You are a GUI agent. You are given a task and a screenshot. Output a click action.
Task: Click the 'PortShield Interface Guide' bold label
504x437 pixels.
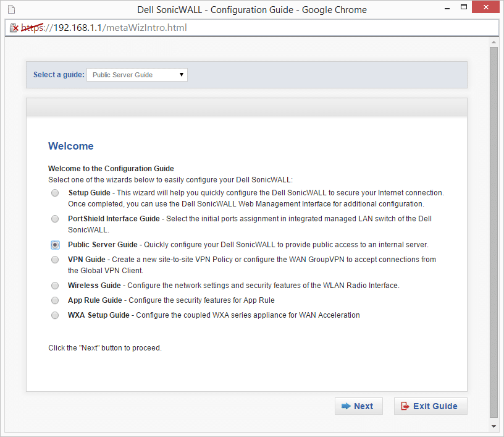tap(114, 219)
